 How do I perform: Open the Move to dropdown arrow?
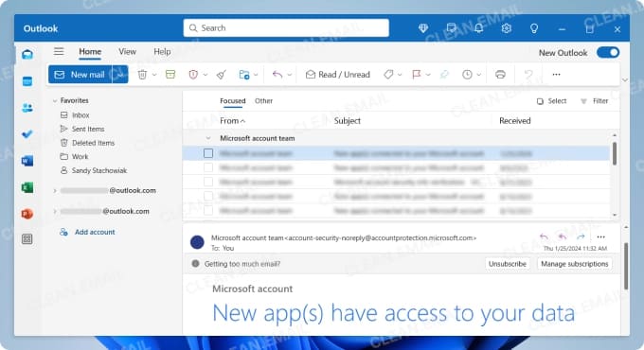(x=256, y=75)
